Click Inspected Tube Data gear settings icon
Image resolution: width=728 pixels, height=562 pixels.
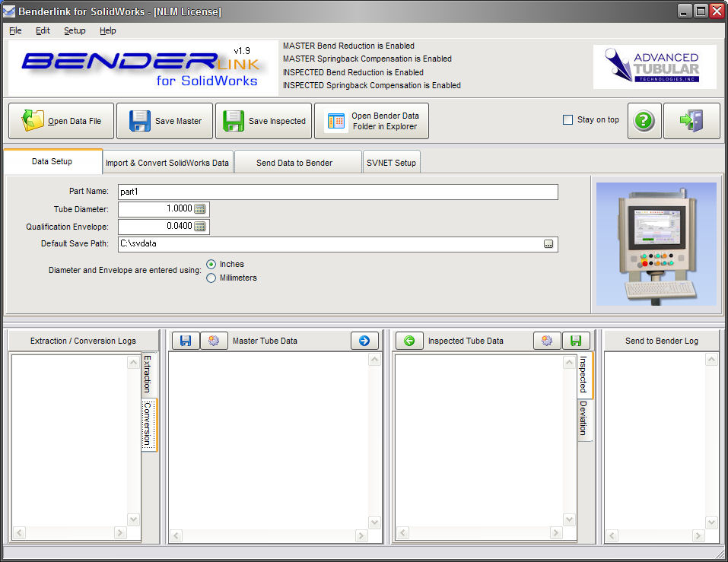click(547, 341)
